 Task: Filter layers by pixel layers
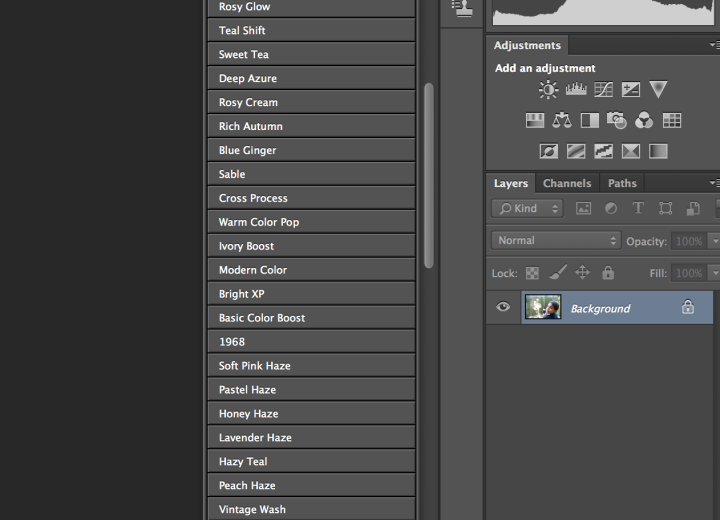[584, 209]
